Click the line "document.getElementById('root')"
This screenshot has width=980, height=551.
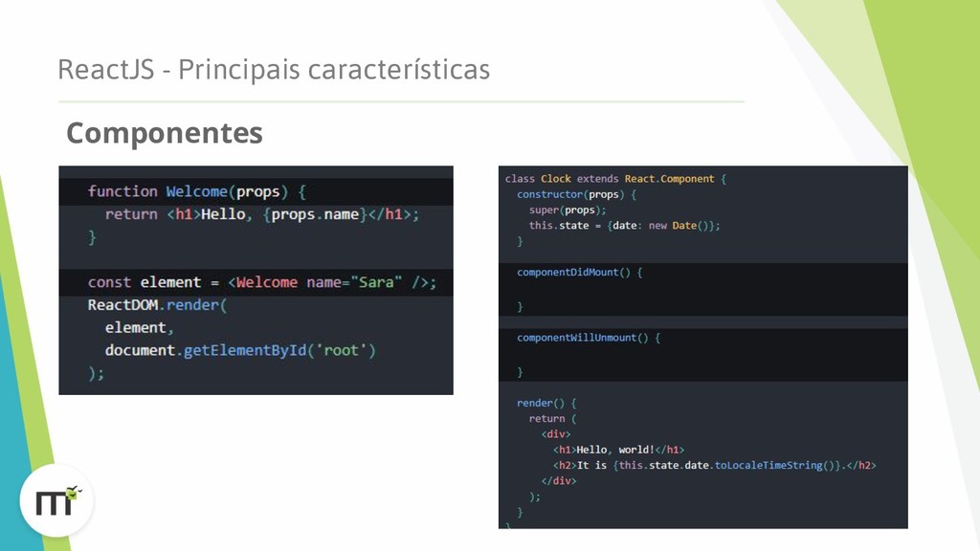click(x=240, y=350)
